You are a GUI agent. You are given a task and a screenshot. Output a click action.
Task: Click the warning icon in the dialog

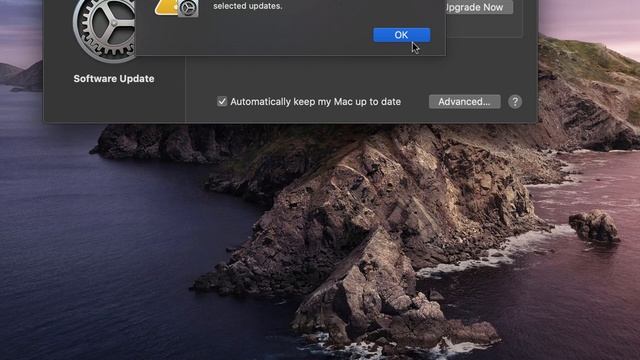tap(176, 8)
